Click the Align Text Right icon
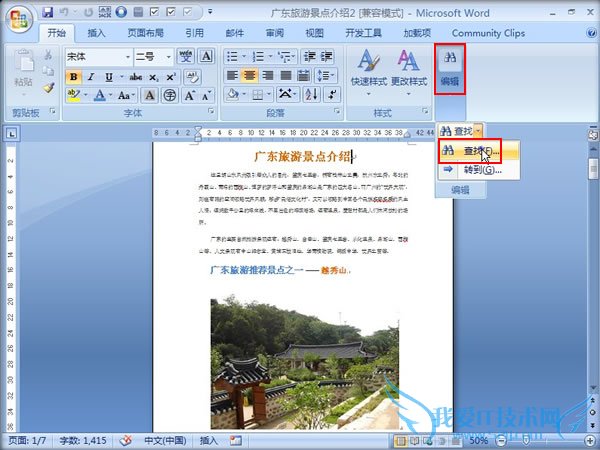This screenshot has height=450, width=600. 267,75
